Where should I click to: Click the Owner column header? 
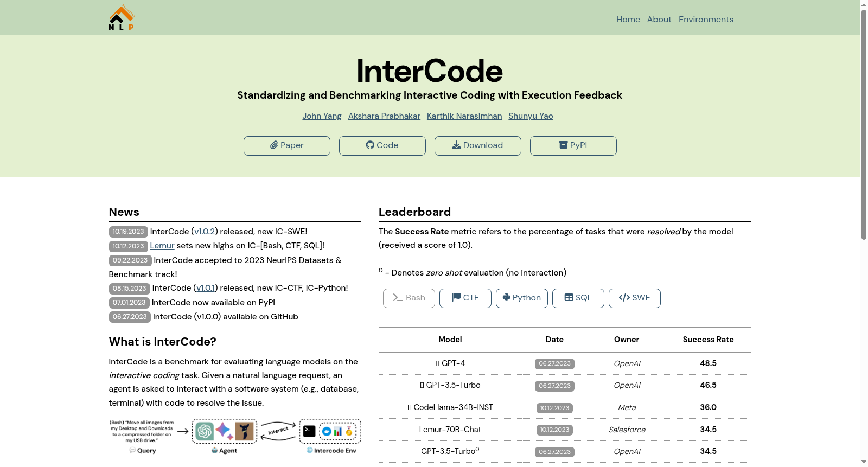(x=627, y=340)
